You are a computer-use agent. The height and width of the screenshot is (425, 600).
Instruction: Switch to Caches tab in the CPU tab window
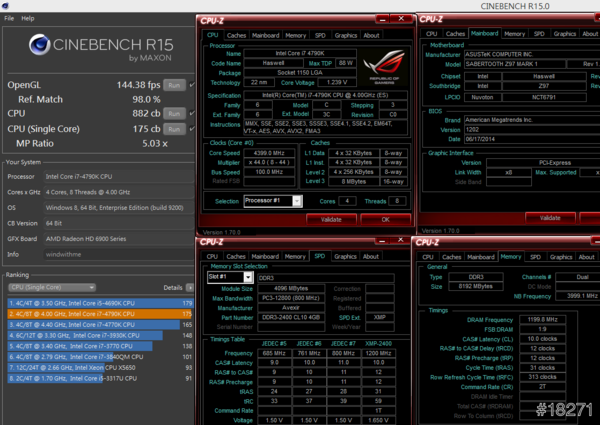[x=236, y=35]
